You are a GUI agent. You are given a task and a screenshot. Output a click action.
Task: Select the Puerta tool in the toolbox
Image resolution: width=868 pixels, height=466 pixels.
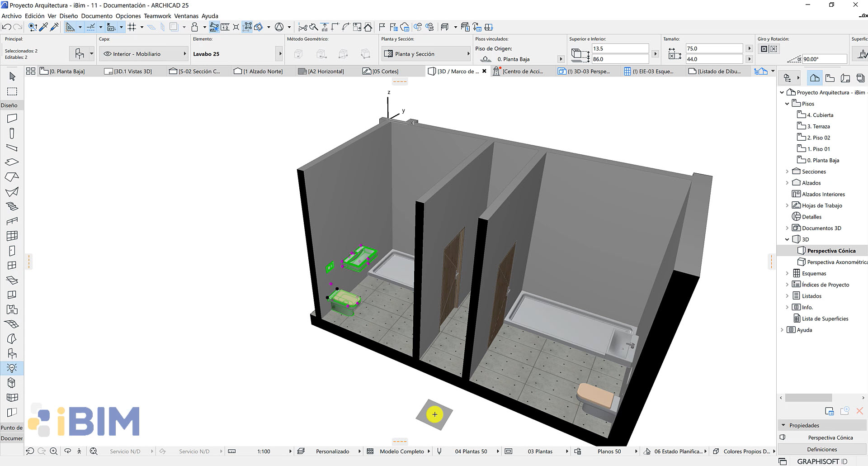[x=11, y=250]
